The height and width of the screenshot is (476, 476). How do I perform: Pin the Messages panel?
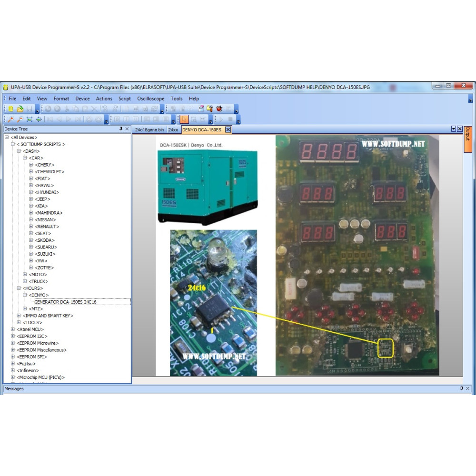pos(461,388)
